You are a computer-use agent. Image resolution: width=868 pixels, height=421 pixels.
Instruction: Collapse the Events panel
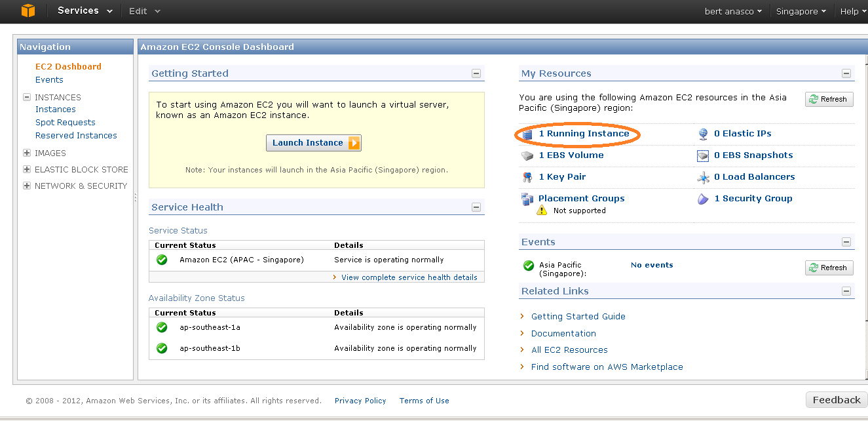pos(846,242)
